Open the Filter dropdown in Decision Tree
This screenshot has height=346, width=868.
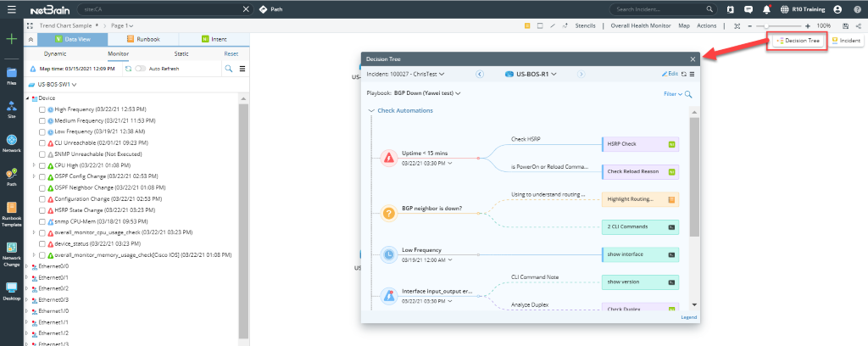coord(673,94)
